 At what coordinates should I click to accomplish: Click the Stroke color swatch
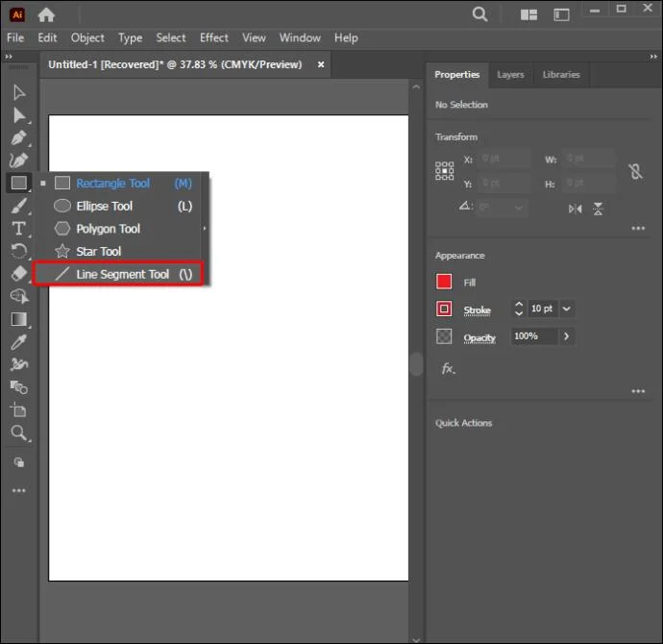pos(444,309)
